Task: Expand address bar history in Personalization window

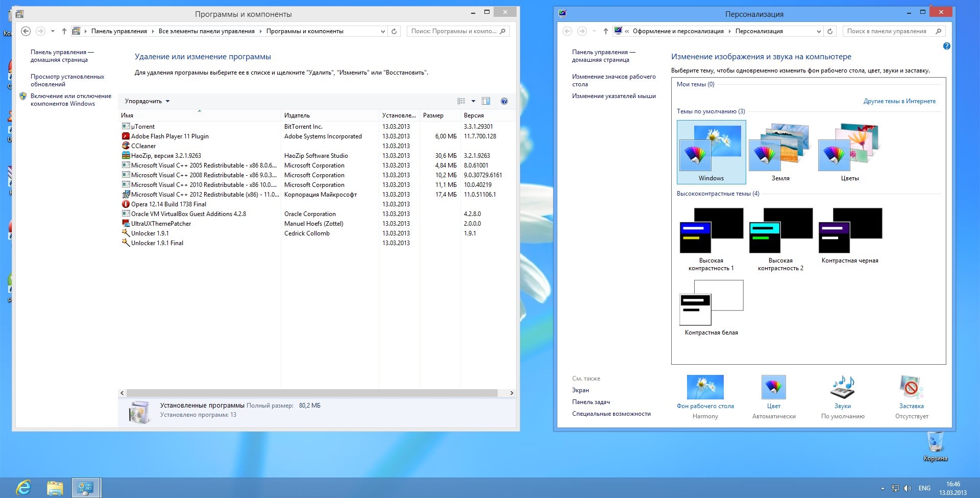Action: (819, 31)
